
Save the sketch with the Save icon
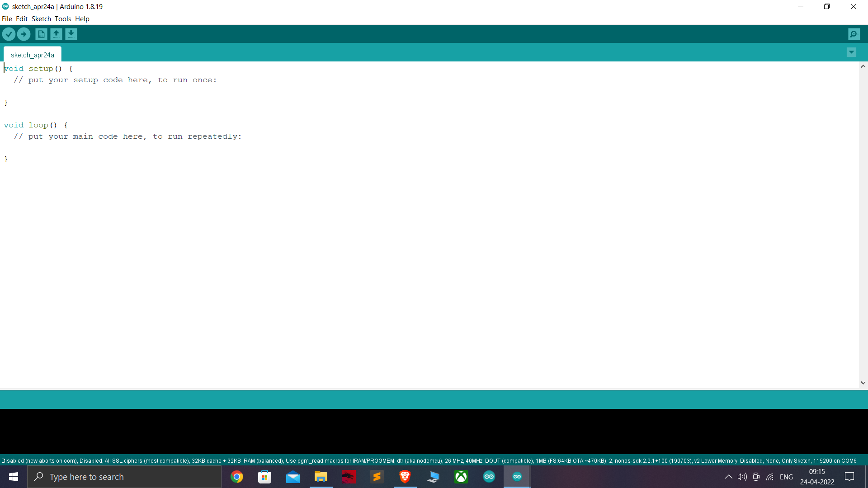click(x=71, y=34)
